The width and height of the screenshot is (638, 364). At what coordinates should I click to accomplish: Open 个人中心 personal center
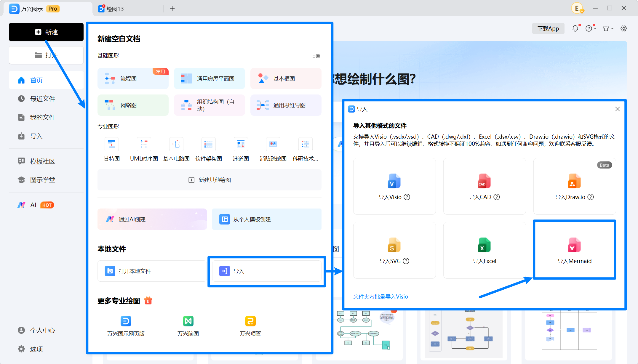46,330
